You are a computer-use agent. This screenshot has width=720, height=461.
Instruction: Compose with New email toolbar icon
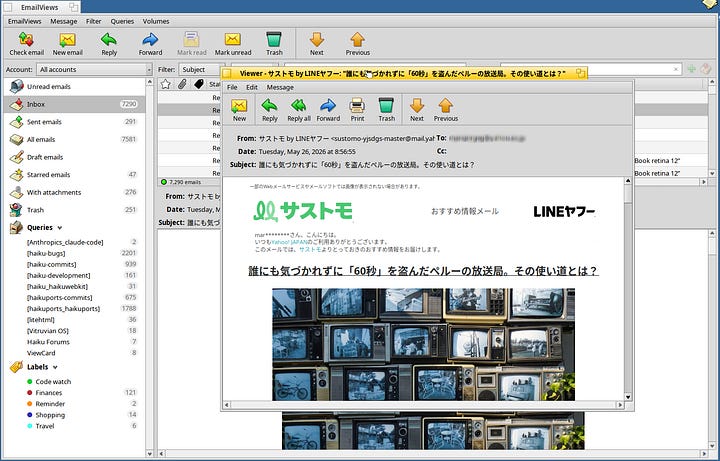68,44
